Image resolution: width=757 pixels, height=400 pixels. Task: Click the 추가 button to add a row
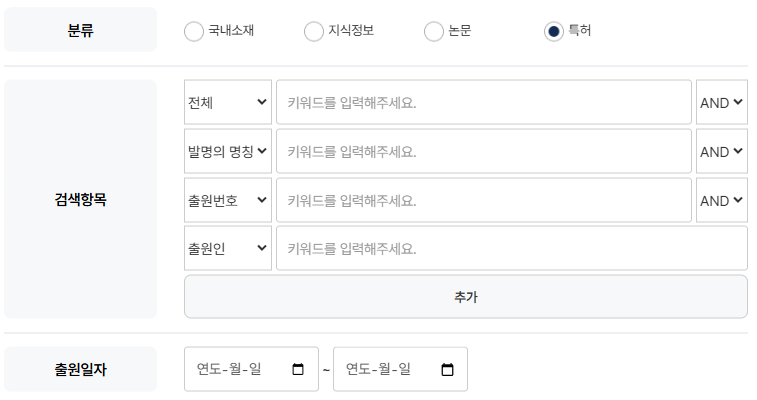point(466,297)
